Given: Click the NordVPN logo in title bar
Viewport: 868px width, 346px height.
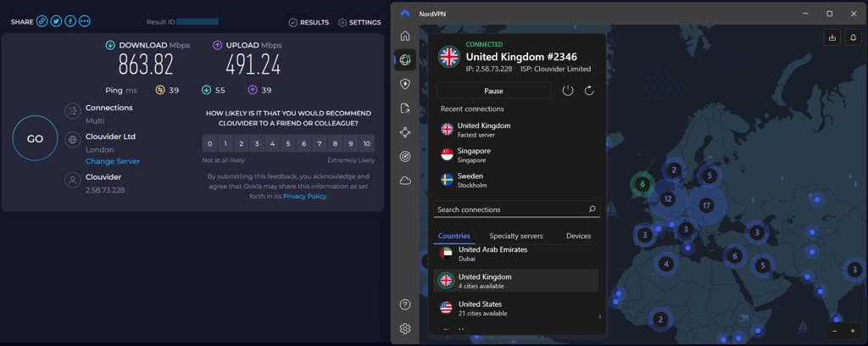Looking at the screenshot, I should 405,14.
